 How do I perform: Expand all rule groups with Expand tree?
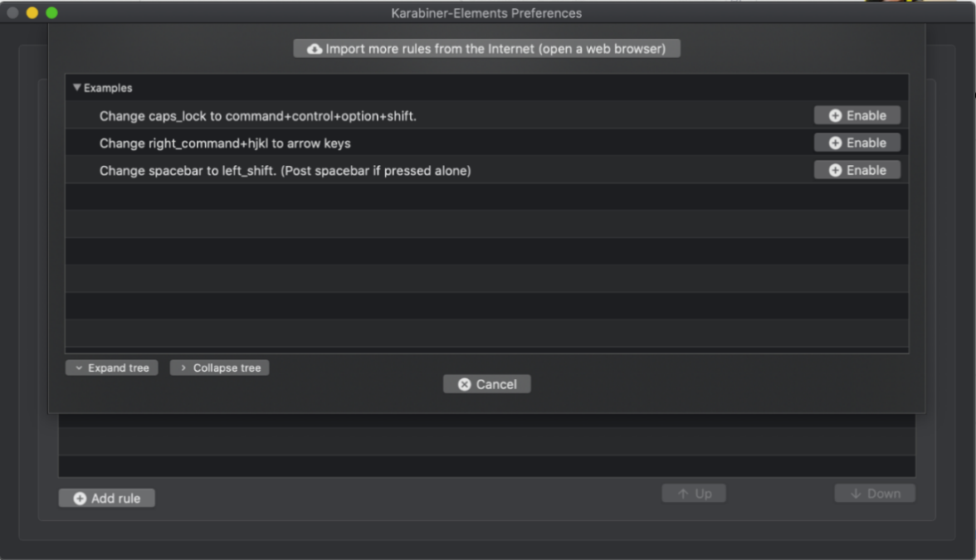pyautogui.click(x=111, y=368)
